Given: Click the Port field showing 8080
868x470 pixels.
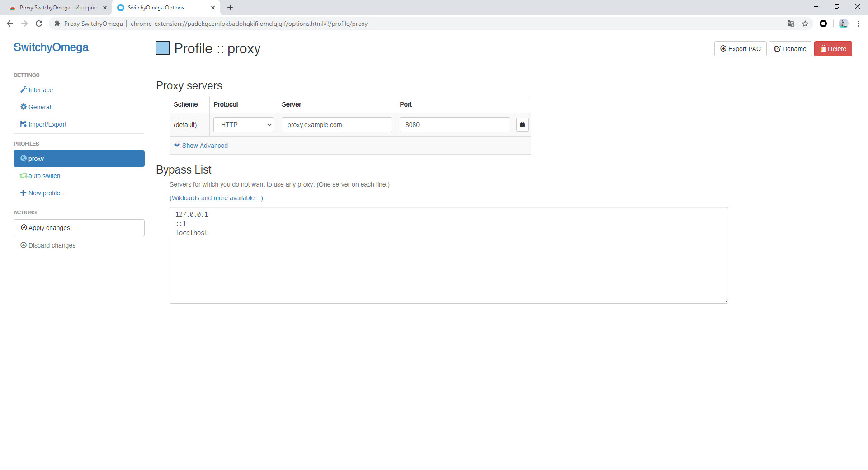Looking at the screenshot, I should click(x=455, y=125).
